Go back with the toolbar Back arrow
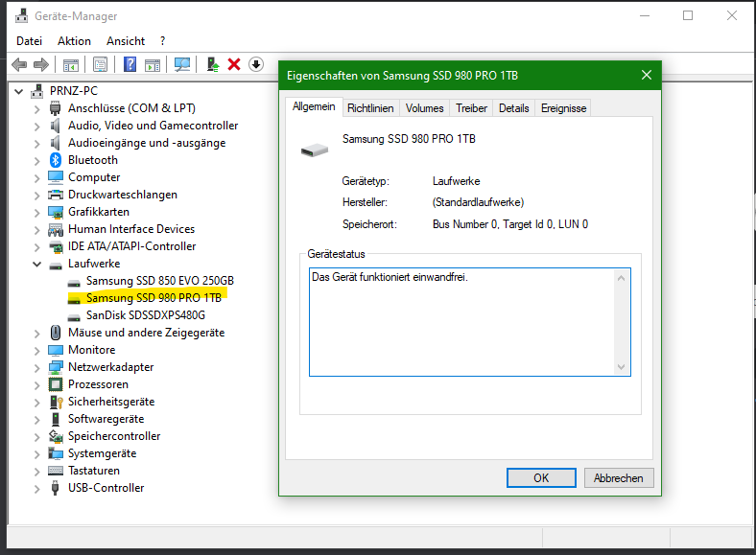The height and width of the screenshot is (555, 756). coord(19,64)
